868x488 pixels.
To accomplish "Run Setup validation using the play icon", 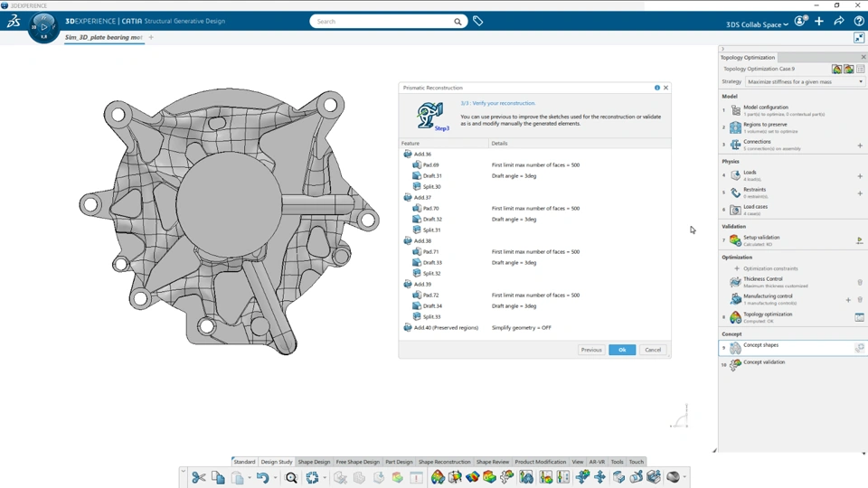I will [x=859, y=240].
